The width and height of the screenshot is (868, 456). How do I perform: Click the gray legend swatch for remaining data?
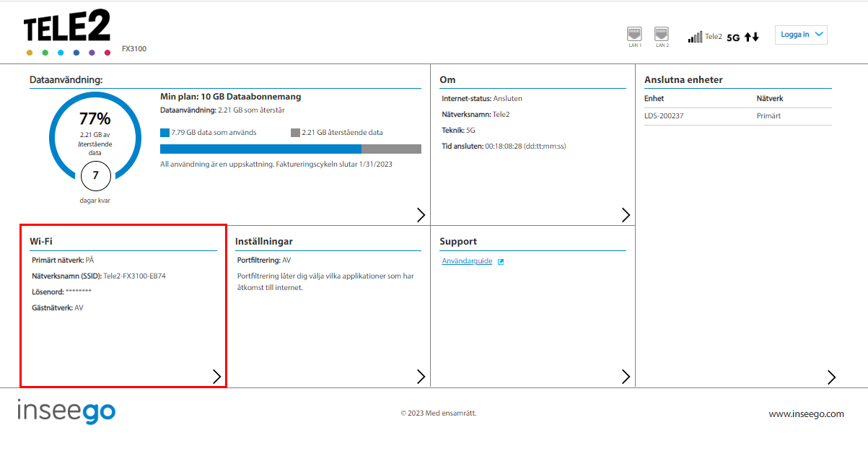click(x=295, y=133)
